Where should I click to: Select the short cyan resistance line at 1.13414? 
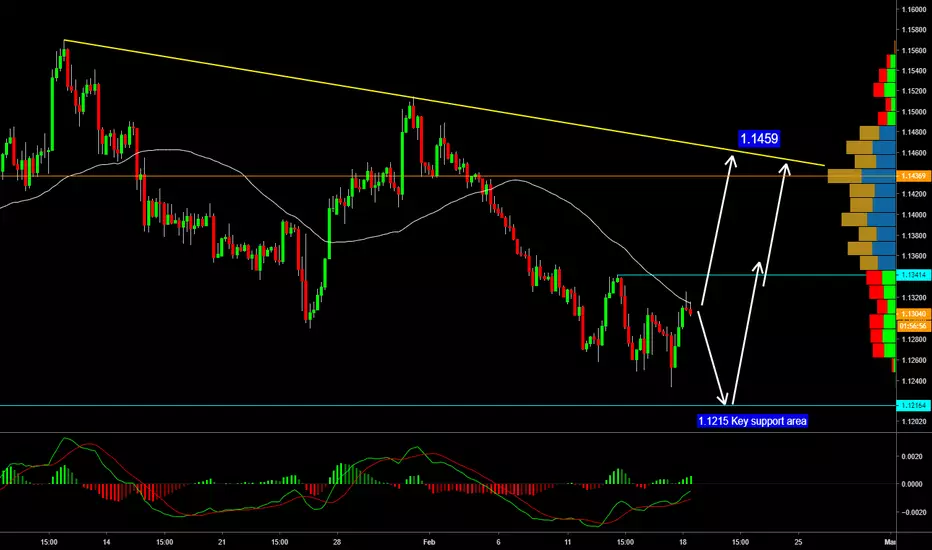point(740,275)
